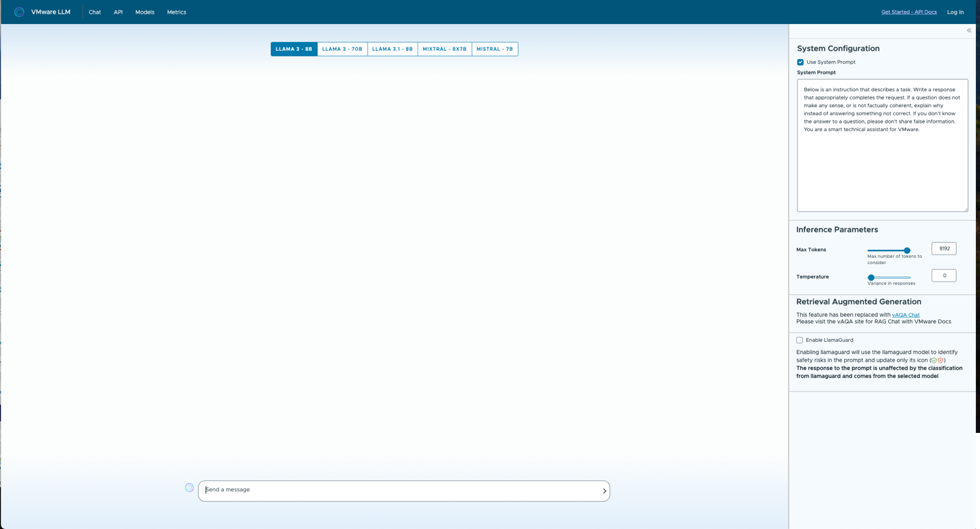Viewport: 980px width, 529px height.
Task: Open the vAQA Chat link
Action: [906, 314]
